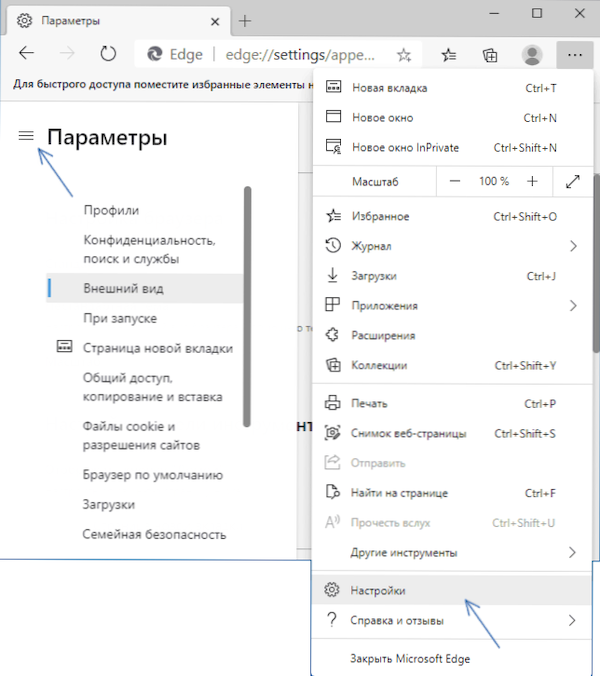
Task: Click the Избранное star icon in the menu
Action: (333, 216)
